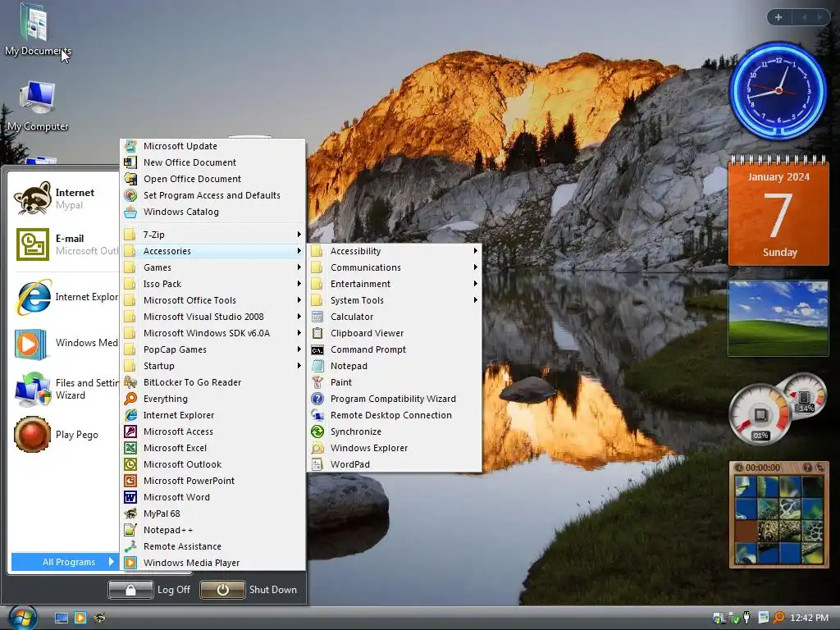Expand the Startup folder submenu
This screenshot has height=630, width=840.
212,366
